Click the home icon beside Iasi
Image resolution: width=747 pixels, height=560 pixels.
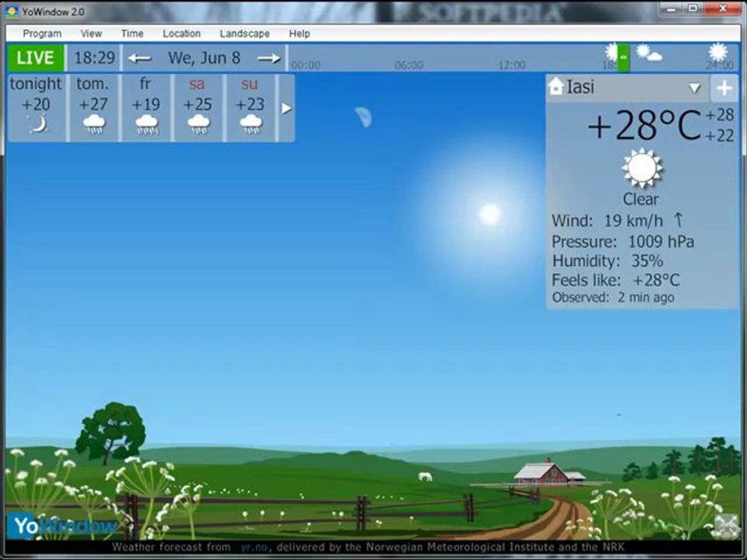coord(556,86)
